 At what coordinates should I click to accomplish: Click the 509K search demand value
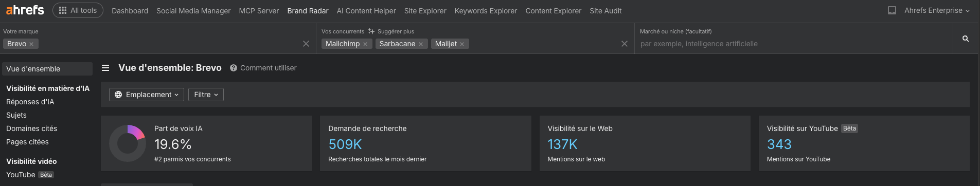(345, 144)
